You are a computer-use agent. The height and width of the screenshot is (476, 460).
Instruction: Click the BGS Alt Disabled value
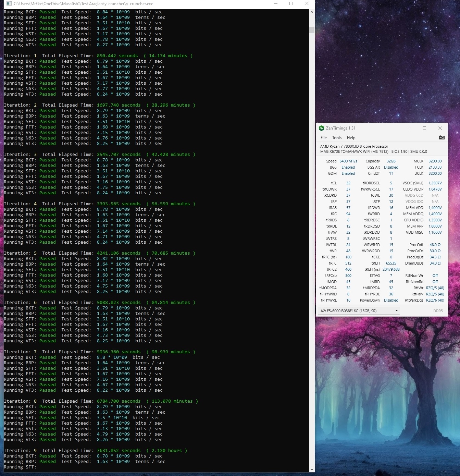point(391,167)
